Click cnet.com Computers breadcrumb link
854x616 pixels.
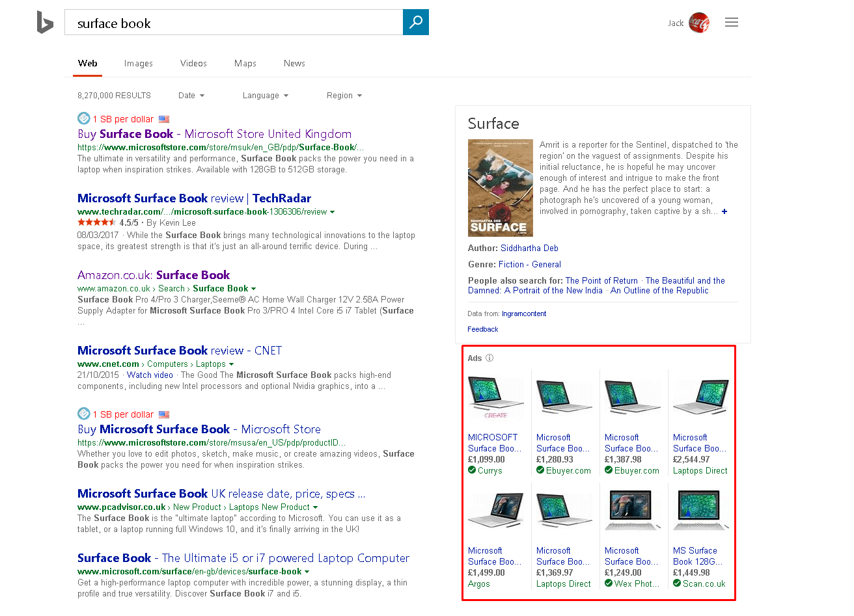tap(167, 364)
